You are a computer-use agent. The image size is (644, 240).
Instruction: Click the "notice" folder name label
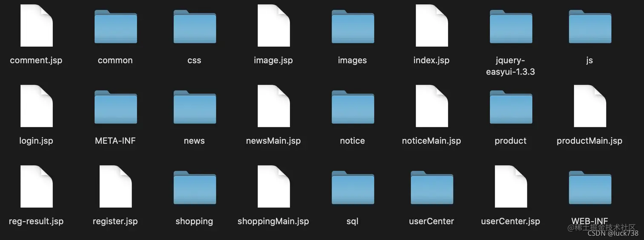352,141
